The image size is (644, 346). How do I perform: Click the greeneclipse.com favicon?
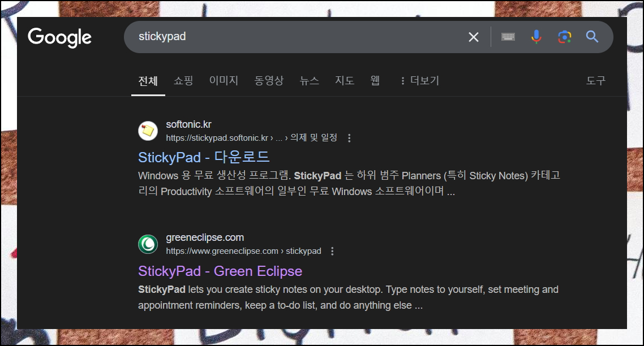pos(148,244)
